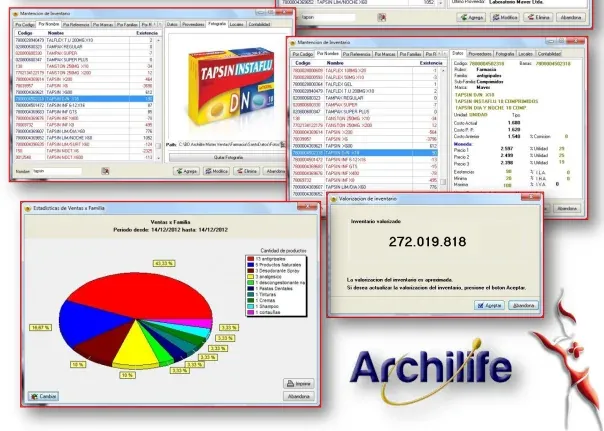
Task: Open the Fotografía tab in left window
Action: 216,24
